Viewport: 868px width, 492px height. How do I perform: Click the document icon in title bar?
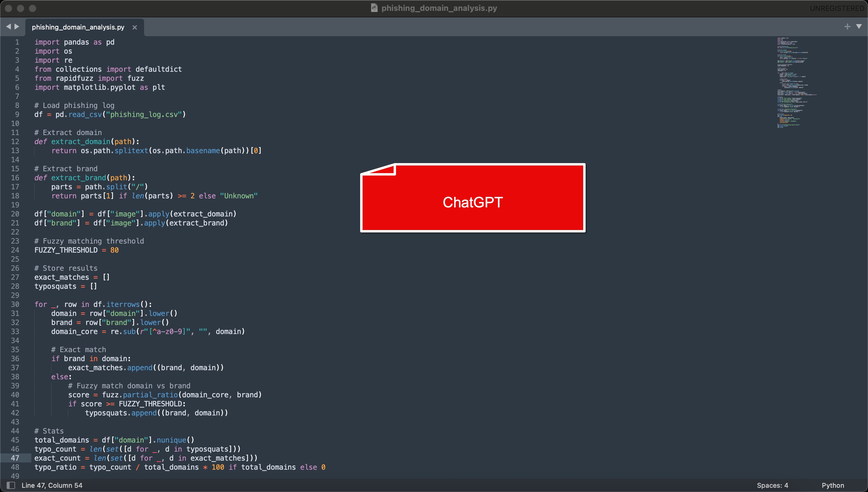(374, 8)
